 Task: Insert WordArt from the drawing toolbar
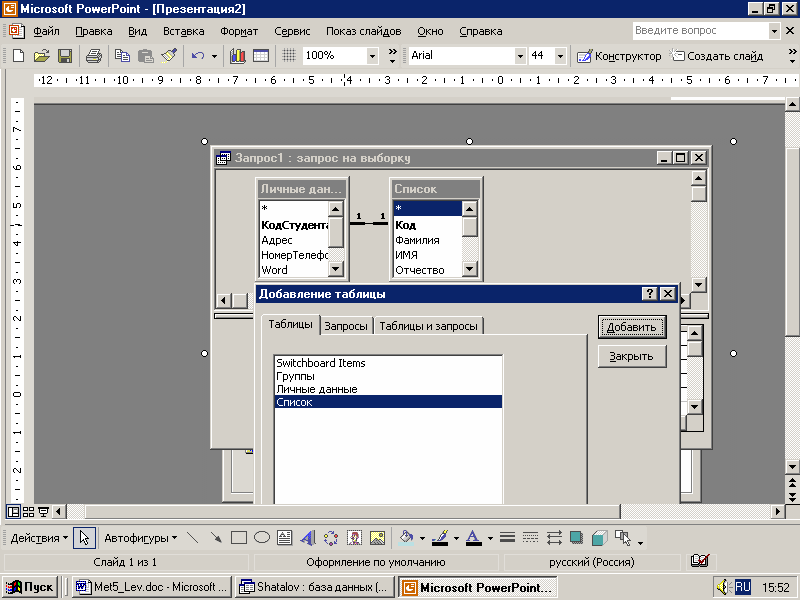click(x=308, y=538)
